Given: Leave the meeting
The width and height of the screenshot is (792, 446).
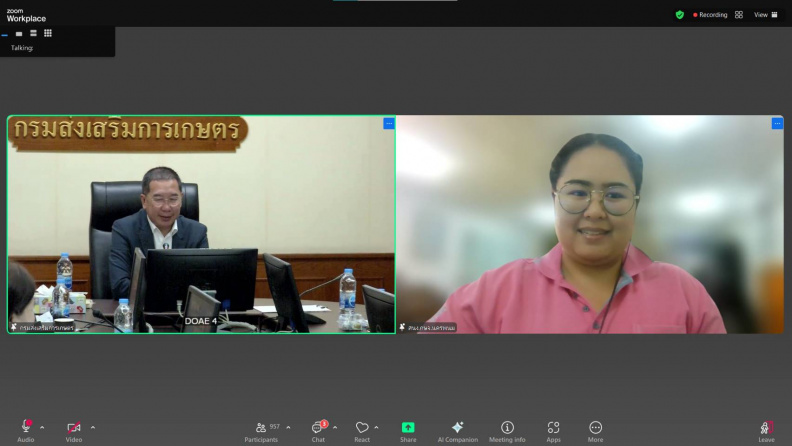Looking at the screenshot, I should (766, 431).
